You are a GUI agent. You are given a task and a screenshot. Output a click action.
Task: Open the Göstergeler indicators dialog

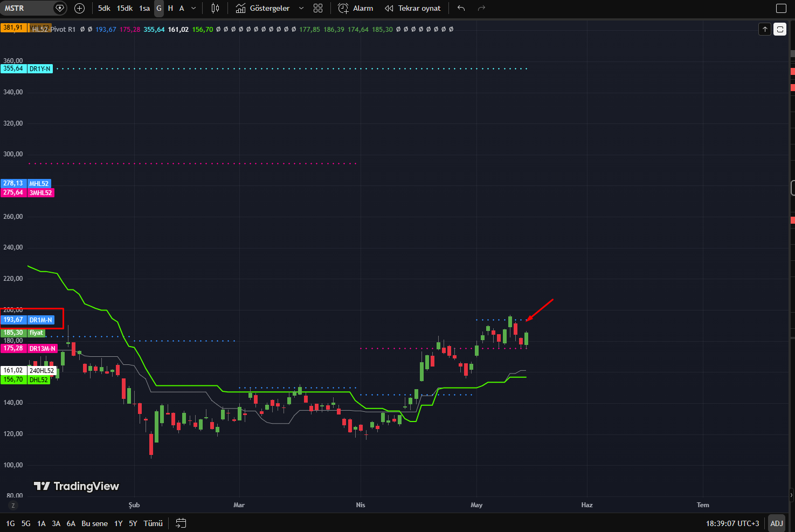point(263,8)
